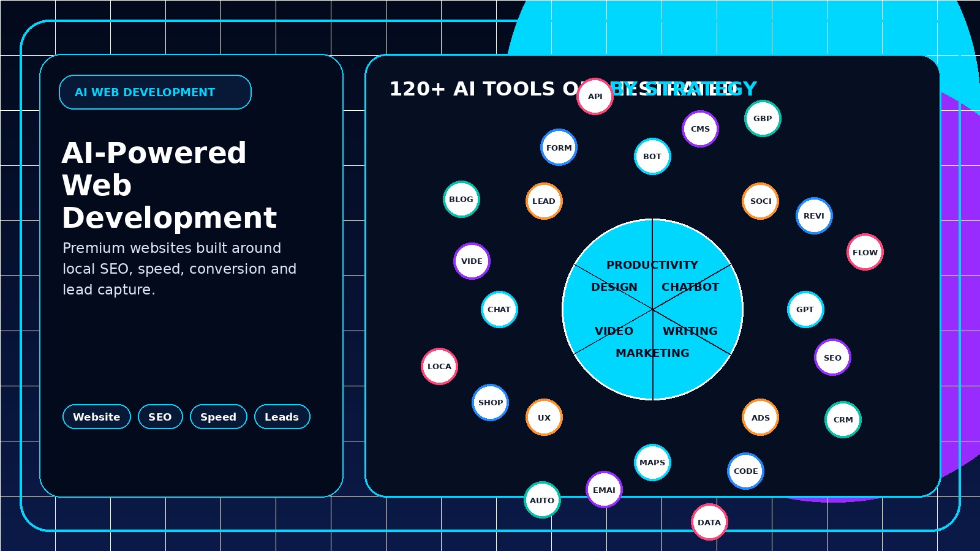
Task: Click the AI-Powered Web Development heading
Action: pyautogui.click(x=170, y=185)
